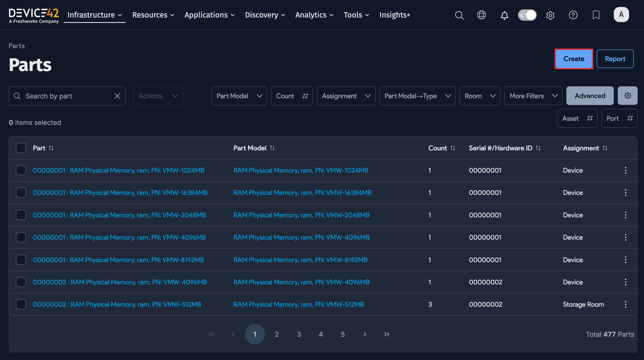Expand the Room filter dropdown
Image resolution: width=644 pixels, height=360 pixels.
pos(479,96)
